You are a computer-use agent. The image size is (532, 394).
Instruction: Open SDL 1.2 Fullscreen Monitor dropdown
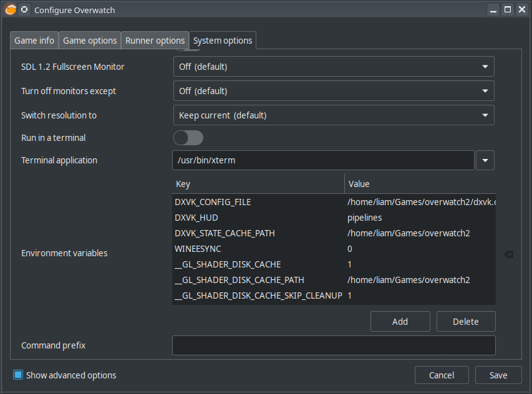tap(334, 67)
